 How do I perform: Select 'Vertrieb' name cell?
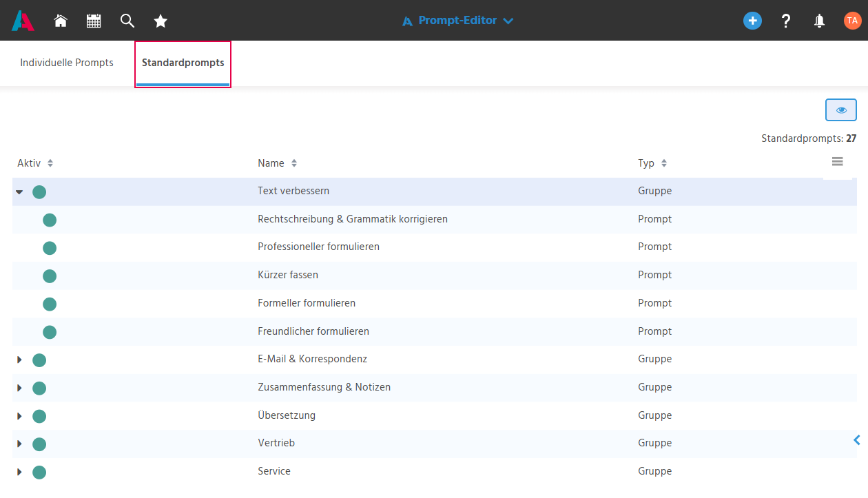point(276,443)
